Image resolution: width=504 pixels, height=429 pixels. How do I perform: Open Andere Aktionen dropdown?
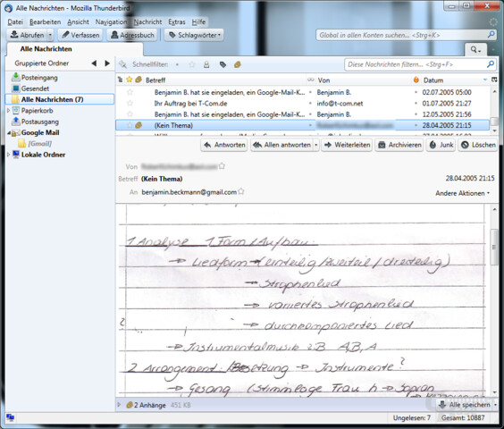point(462,193)
